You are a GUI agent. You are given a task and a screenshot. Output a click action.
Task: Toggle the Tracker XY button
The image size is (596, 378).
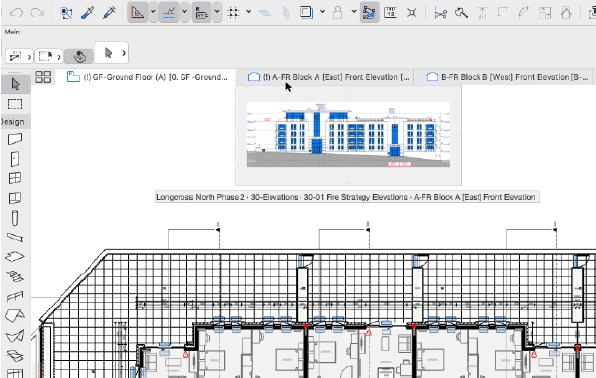pos(201,13)
